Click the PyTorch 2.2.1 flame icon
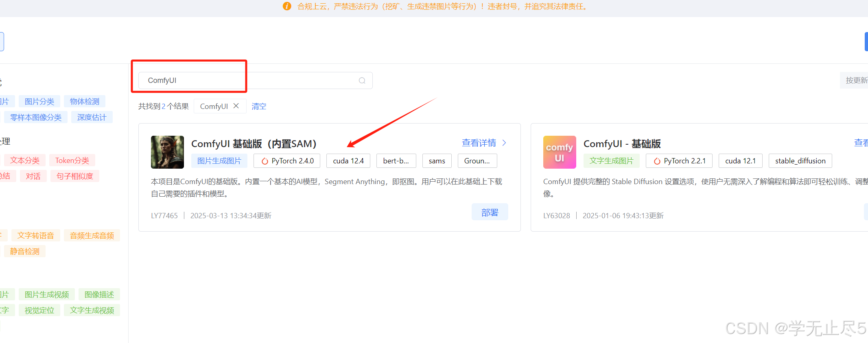 [657, 161]
